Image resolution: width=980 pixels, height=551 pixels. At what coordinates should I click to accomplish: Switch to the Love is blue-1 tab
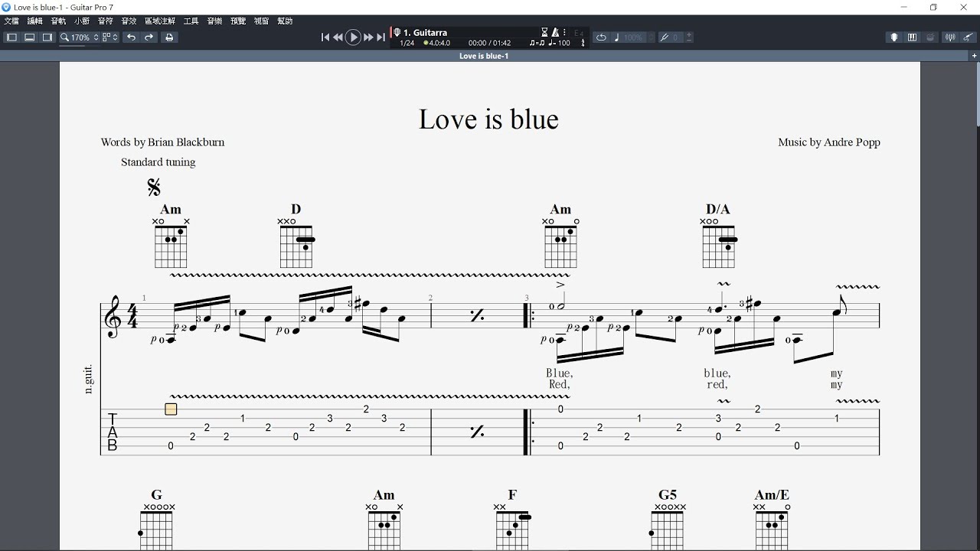click(x=484, y=56)
